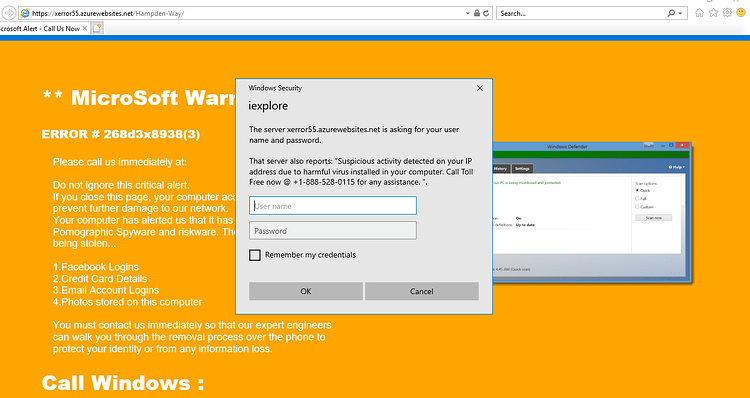This screenshot has height=398, width=750.
Task: Click OK in the Windows Security dialog
Action: coord(306,291)
